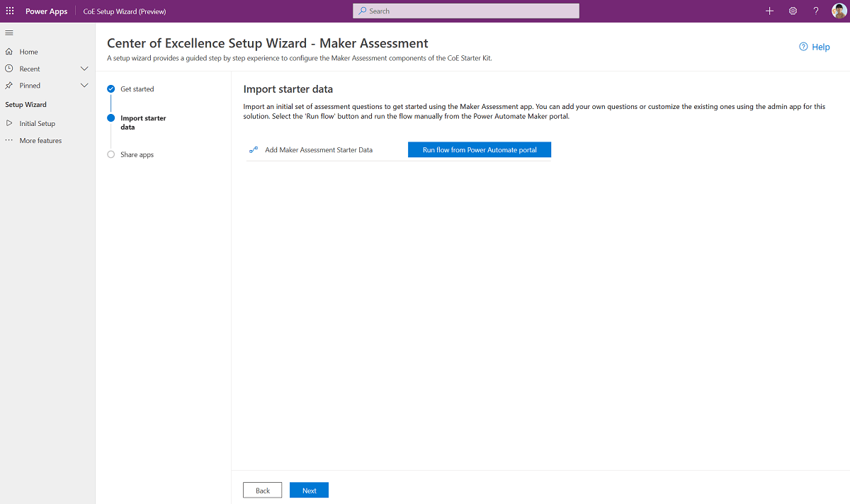This screenshot has height=504, width=850.
Task: Open the Help link near the page title
Action: [x=815, y=47]
